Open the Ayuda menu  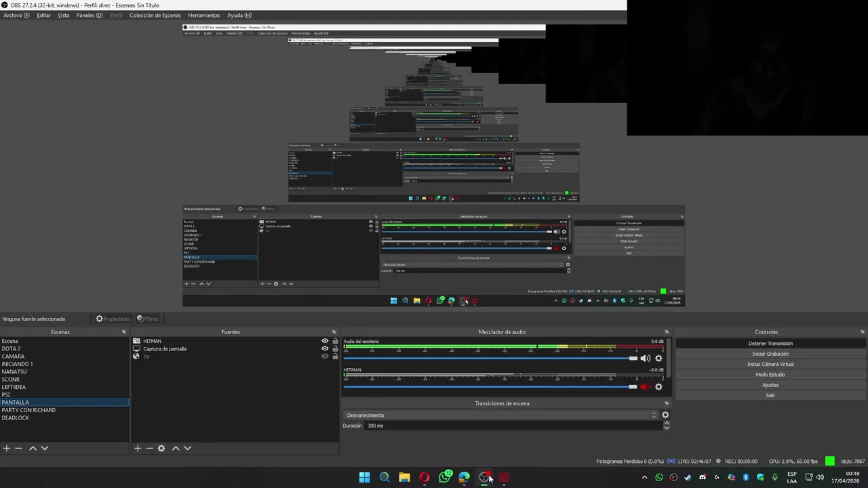[x=239, y=15]
